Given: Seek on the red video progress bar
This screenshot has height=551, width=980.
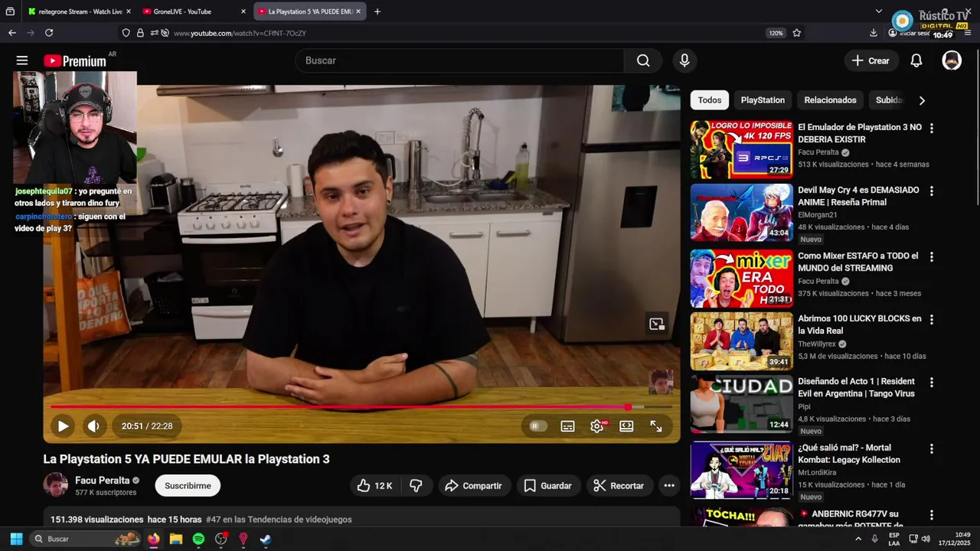Looking at the screenshot, I should [x=361, y=407].
